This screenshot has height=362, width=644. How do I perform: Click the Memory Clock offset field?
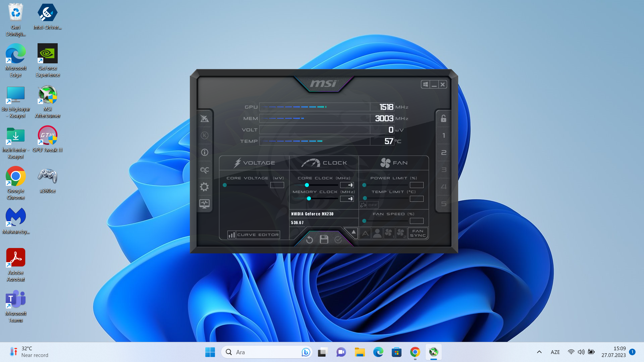click(x=347, y=199)
